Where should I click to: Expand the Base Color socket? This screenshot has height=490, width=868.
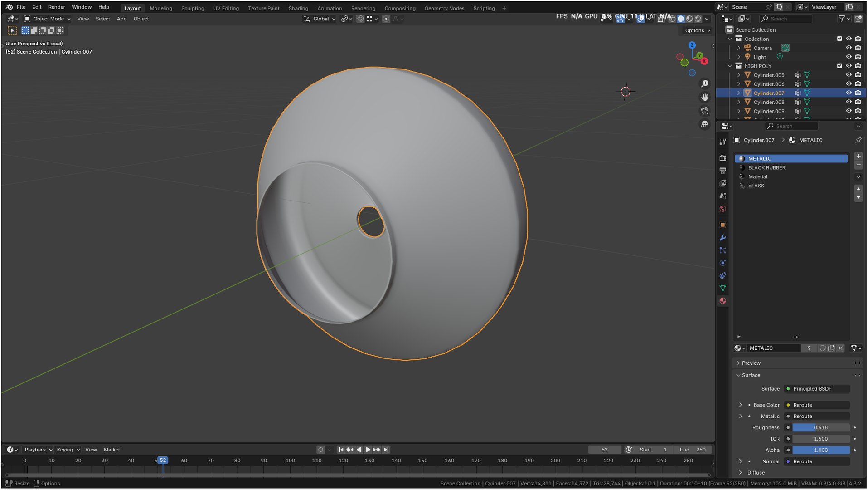[741, 405]
